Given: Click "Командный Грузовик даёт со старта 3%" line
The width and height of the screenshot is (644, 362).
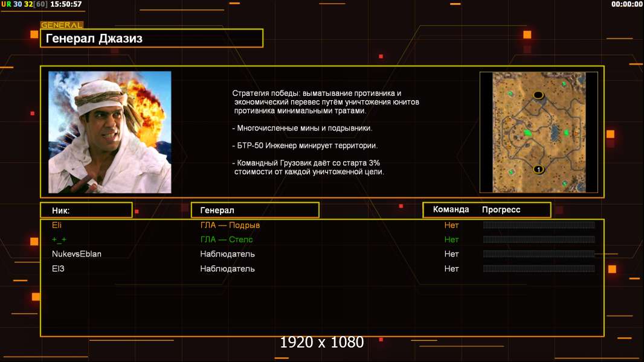Looking at the screenshot, I should click(x=306, y=163).
